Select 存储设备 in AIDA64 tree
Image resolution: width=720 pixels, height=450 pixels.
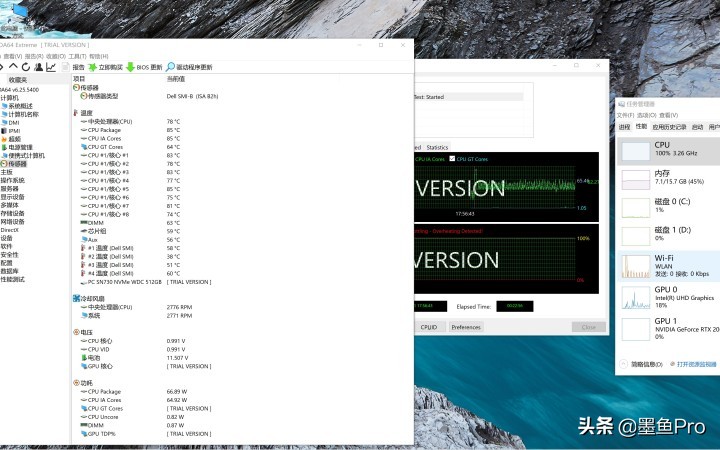(x=12, y=214)
